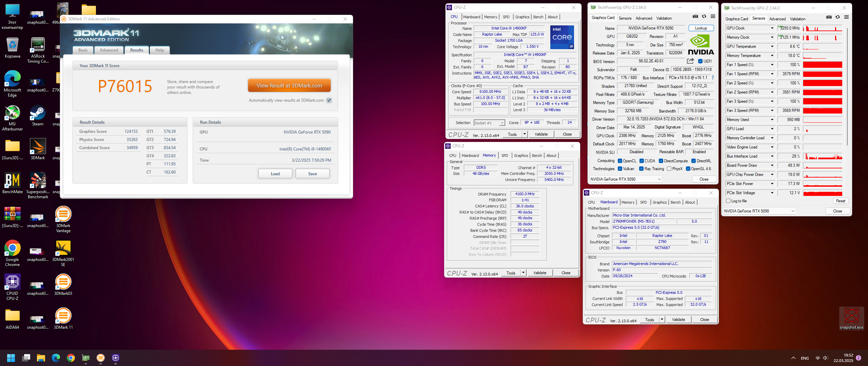Toggle Vulkan checkbox in GPU-Z

(x=620, y=169)
